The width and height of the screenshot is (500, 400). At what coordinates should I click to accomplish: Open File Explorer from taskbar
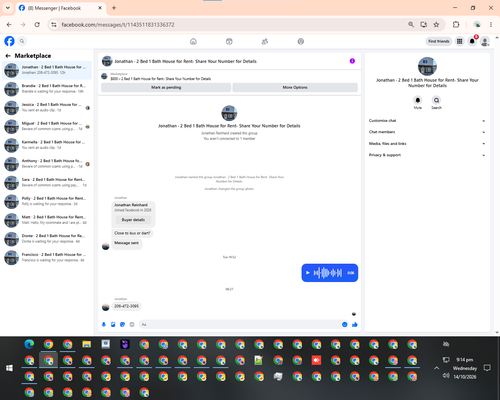click(x=87, y=344)
